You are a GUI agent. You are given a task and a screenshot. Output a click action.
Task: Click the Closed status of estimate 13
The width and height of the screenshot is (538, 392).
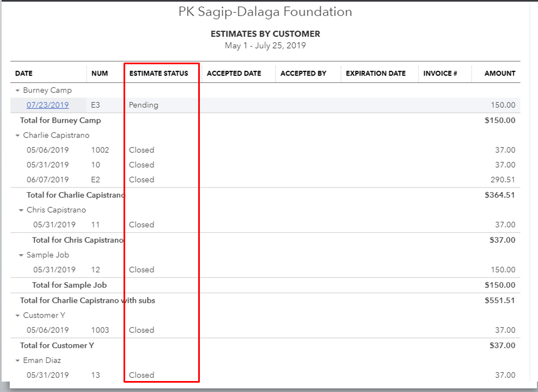142,375
